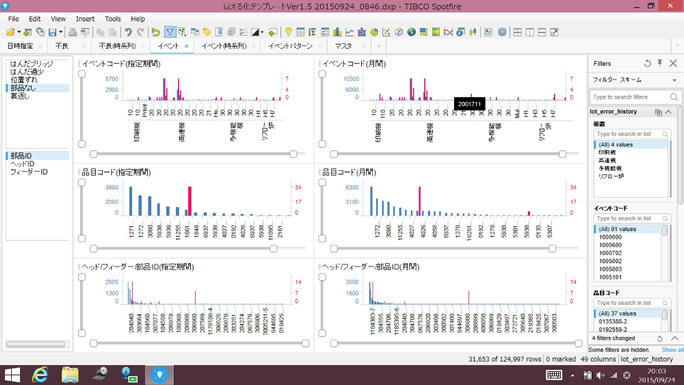Insert a new Heat Map visualization

pos(435,32)
